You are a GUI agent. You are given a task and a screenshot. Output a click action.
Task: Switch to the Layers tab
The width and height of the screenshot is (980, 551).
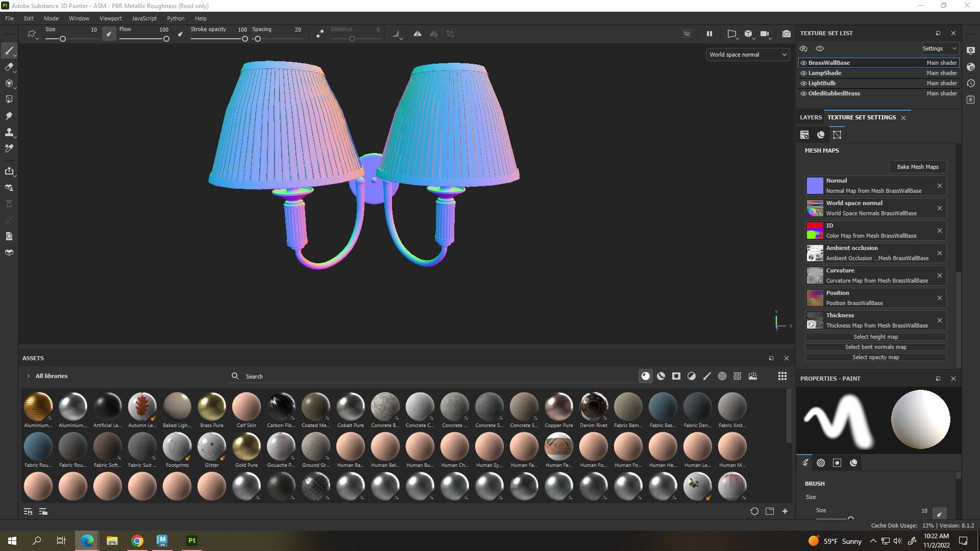(x=811, y=117)
